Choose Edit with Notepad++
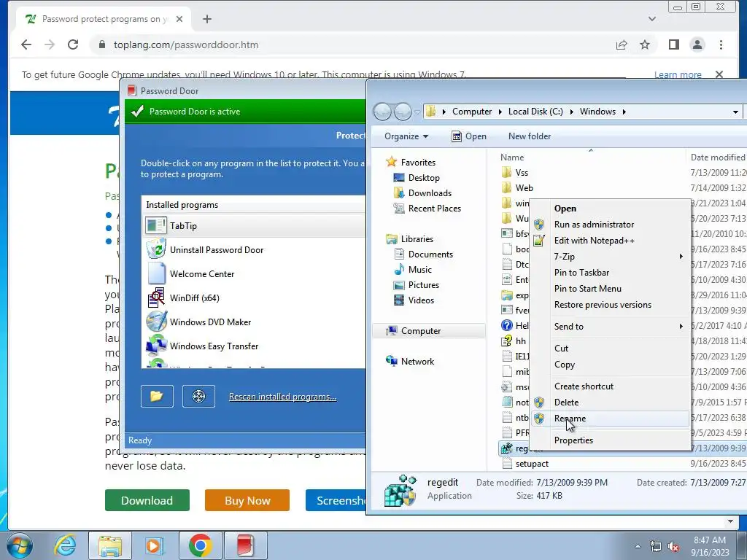 tap(611, 241)
